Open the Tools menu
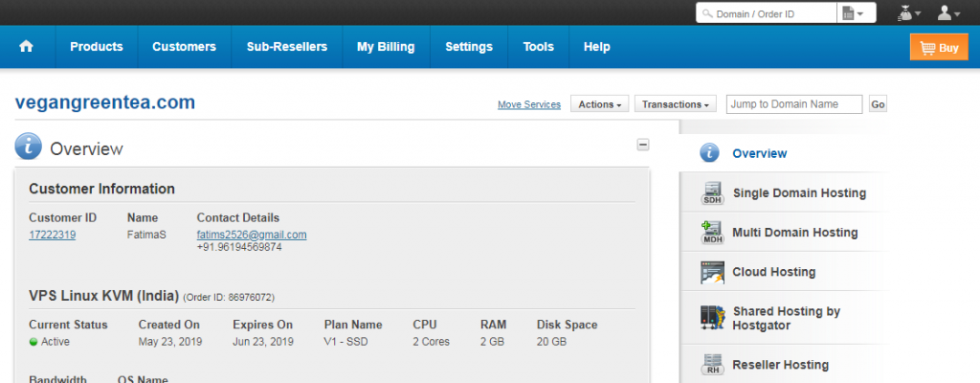The height and width of the screenshot is (383, 980). coord(538,47)
